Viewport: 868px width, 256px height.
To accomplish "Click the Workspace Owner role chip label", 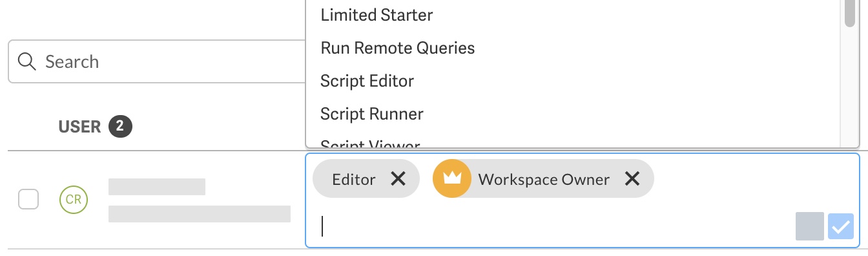I will pyautogui.click(x=544, y=179).
